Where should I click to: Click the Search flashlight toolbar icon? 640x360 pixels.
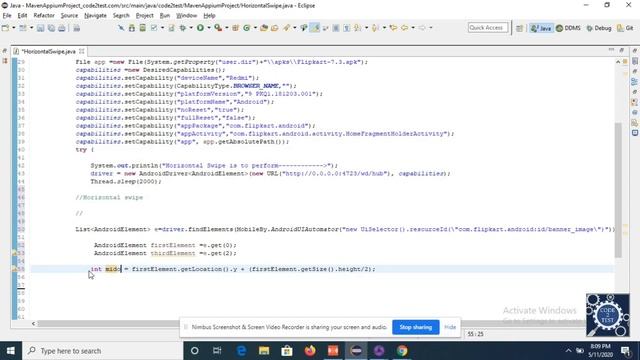coord(286,28)
